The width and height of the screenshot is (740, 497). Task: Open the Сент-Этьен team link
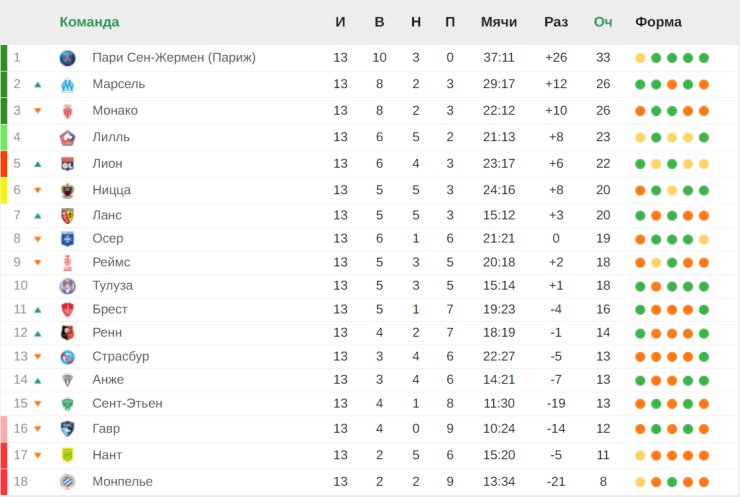point(127,404)
